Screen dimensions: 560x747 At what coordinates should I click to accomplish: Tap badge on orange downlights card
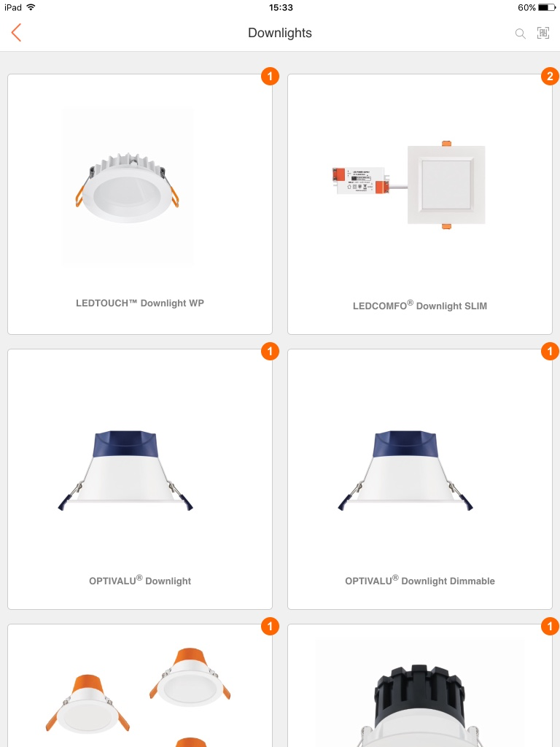click(270, 627)
